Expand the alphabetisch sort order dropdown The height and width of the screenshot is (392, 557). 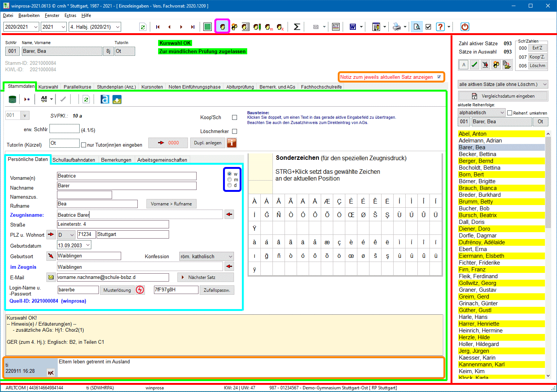pos(482,113)
